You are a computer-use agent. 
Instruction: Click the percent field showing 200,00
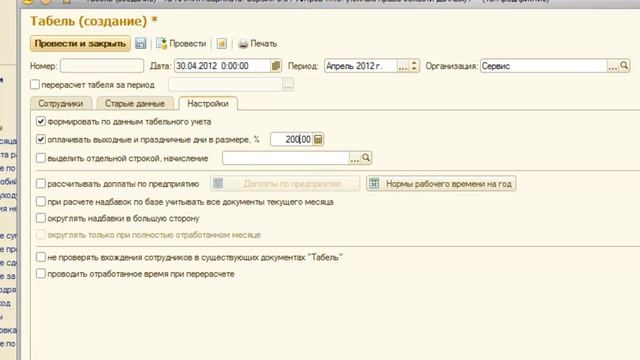point(292,139)
